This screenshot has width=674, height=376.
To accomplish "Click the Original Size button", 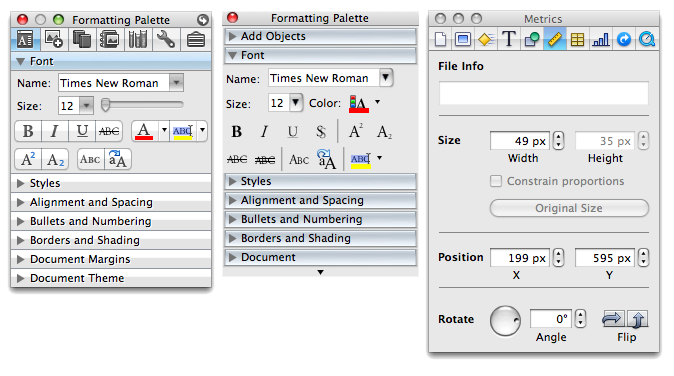I will click(569, 208).
